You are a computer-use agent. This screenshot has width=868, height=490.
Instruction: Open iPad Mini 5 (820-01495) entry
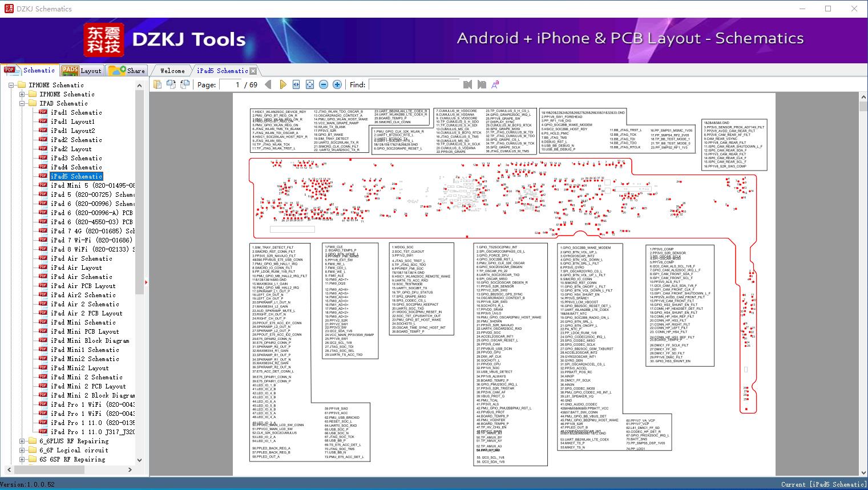click(92, 185)
